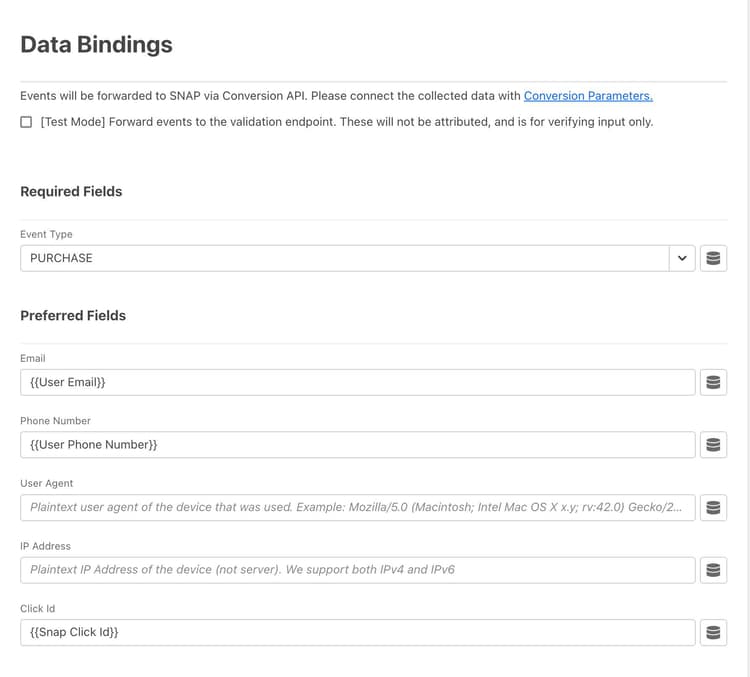Expand Event Type dropdown using chevron arrow
The width and height of the screenshot is (750, 677).
[x=682, y=258]
